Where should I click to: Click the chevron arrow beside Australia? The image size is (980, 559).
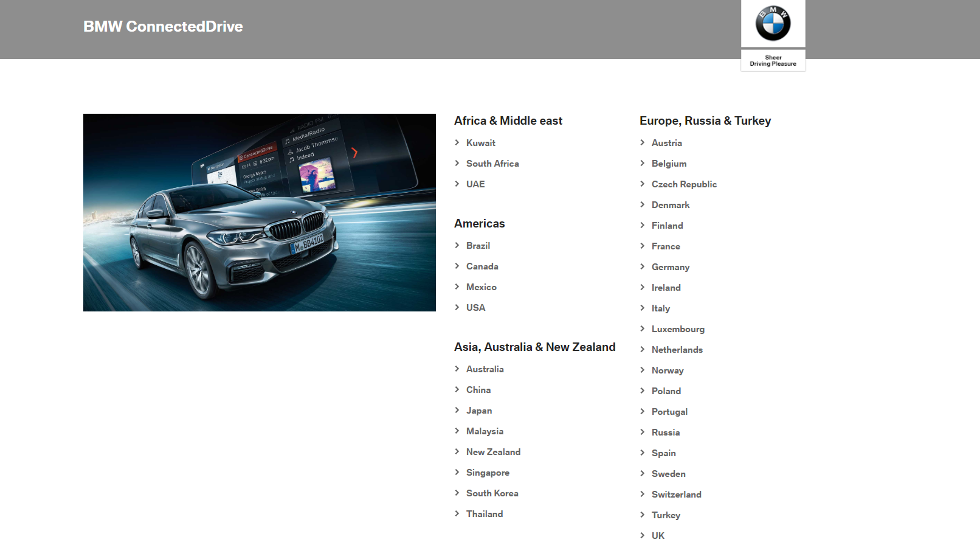coord(457,369)
